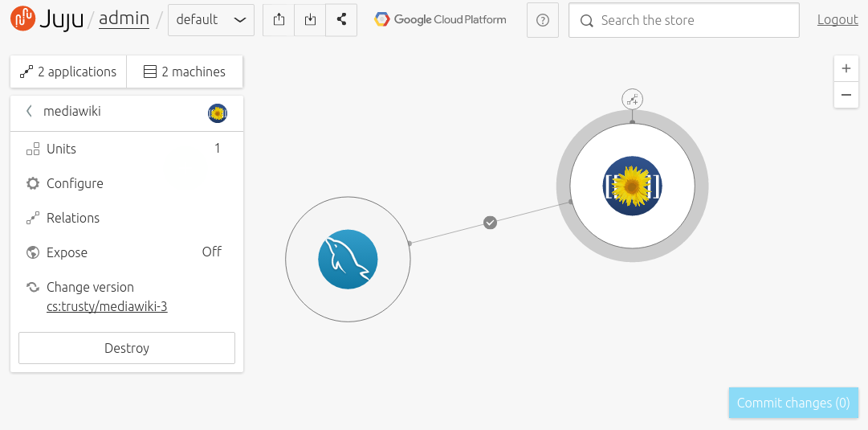The image size is (868, 430).
Task: Select the mediawiki application on canvas
Action: click(632, 186)
